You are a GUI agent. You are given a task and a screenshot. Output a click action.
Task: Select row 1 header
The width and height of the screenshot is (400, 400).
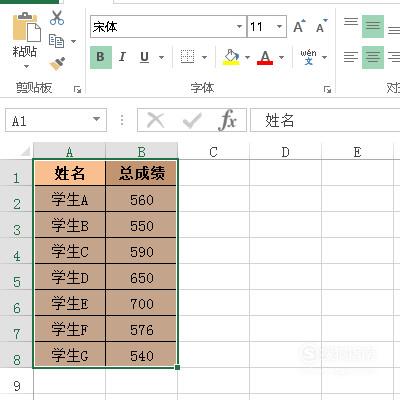[x=16, y=173]
